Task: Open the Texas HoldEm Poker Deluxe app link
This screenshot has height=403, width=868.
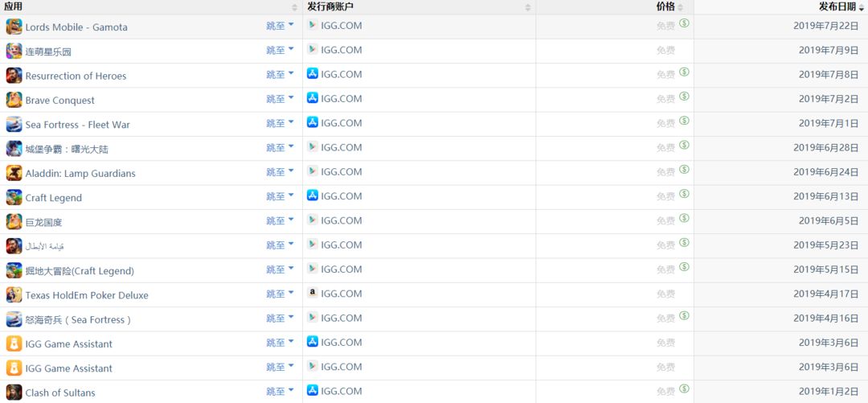Action: [x=87, y=295]
